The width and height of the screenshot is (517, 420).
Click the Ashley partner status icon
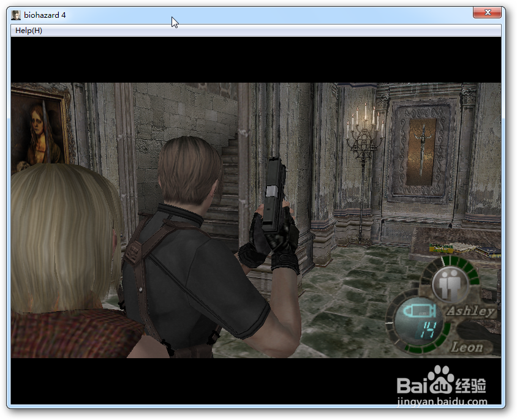pyautogui.click(x=450, y=284)
